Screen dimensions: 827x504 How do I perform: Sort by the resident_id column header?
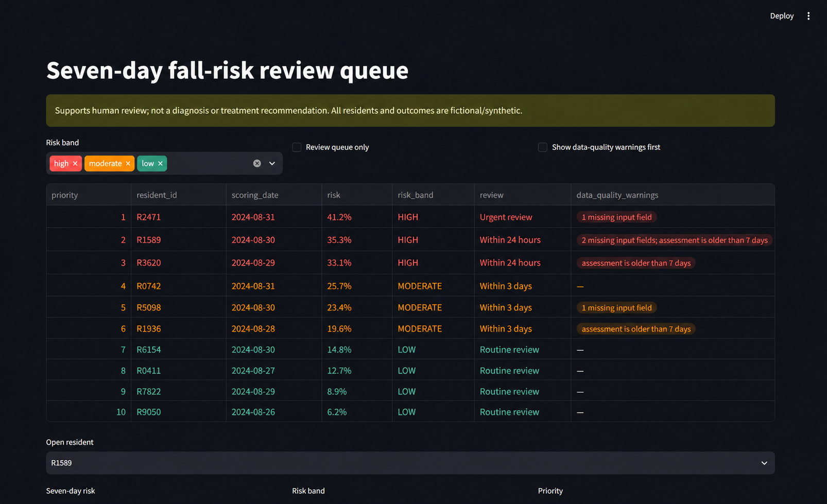point(179,195)
